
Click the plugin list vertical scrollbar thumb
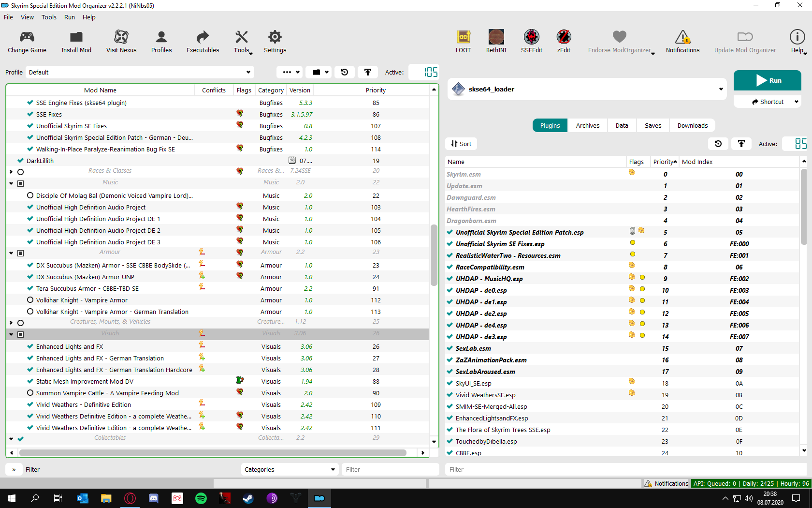pos(804,207)
